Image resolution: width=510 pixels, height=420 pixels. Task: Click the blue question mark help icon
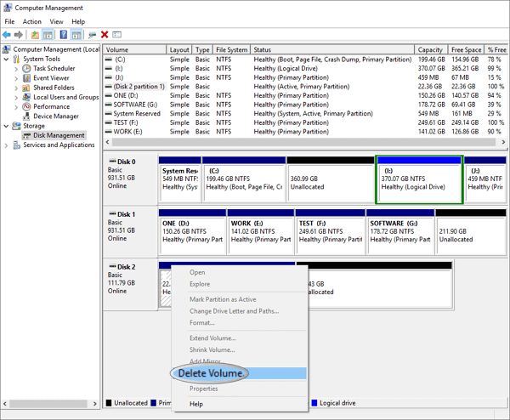point(63,35)
